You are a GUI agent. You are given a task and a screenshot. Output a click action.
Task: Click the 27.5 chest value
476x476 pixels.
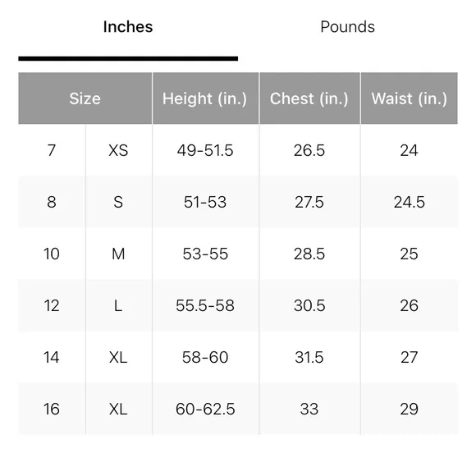(x=309, y=202)
